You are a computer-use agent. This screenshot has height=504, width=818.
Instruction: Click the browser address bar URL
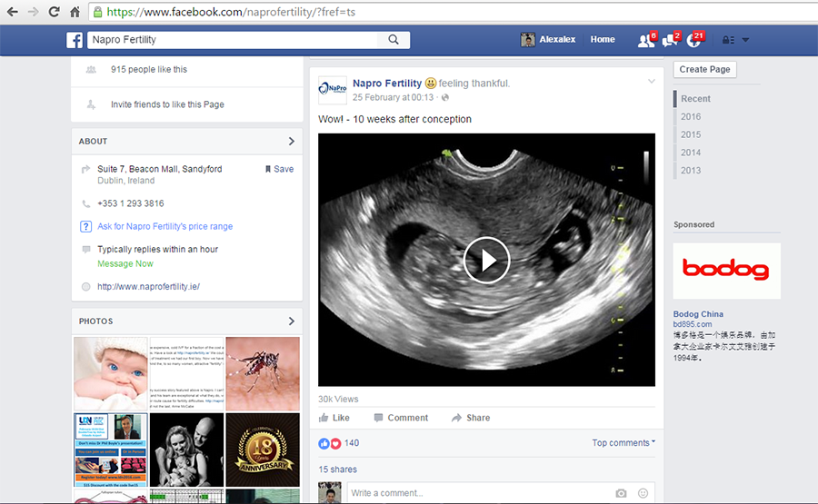pyautogui.click(x=231, y=12)
